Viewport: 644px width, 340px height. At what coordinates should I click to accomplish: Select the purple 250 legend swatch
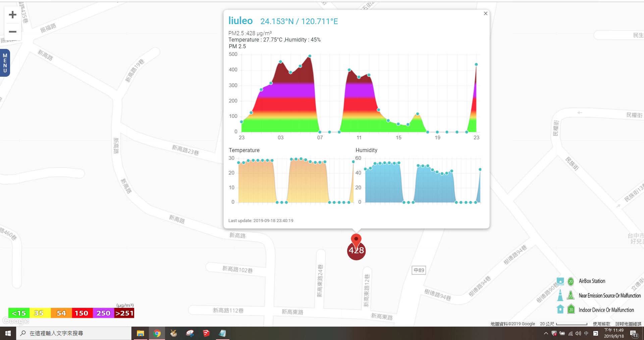pyautogui.click(x=103, y=313)
